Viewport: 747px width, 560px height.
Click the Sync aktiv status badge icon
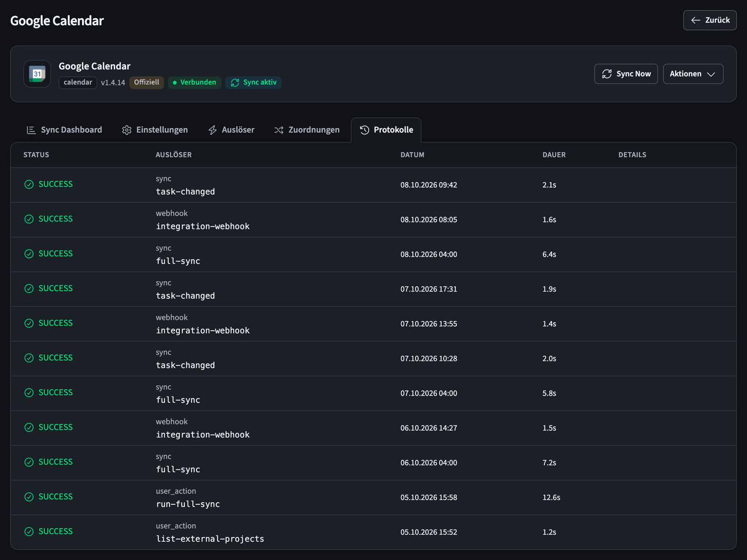(235, 83)
